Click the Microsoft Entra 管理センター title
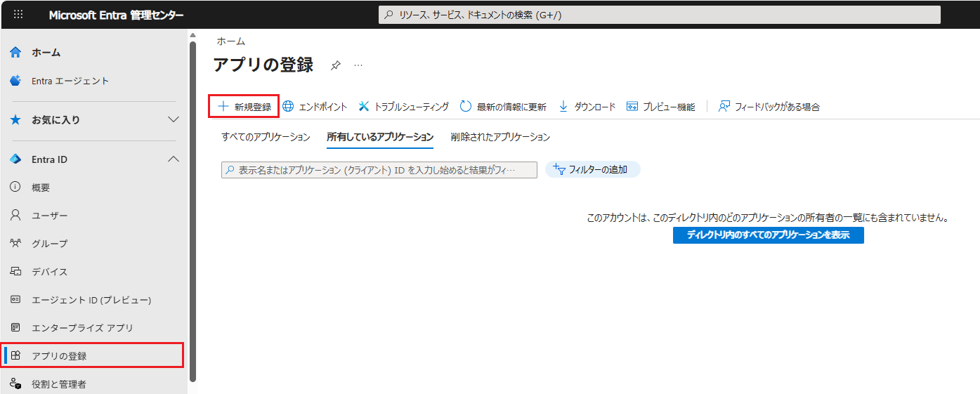Screen dimensions: 980x394 (117, 15)
